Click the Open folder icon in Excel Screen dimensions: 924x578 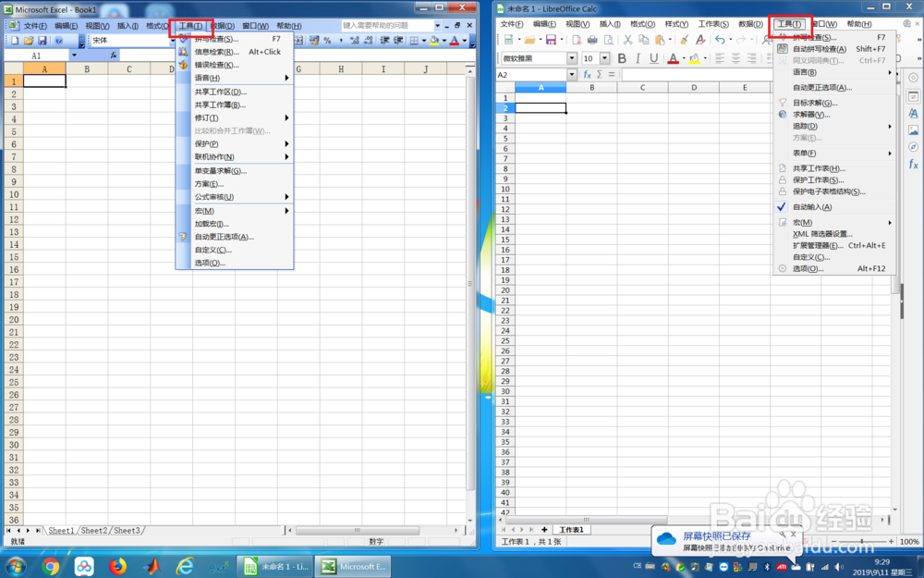29,40
